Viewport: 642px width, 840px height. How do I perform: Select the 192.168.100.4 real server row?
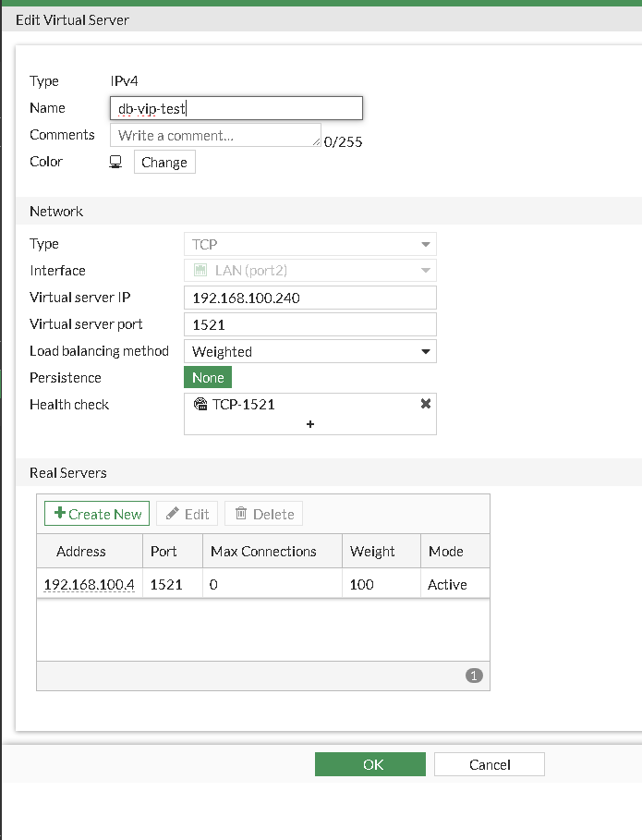coord(262,584)
